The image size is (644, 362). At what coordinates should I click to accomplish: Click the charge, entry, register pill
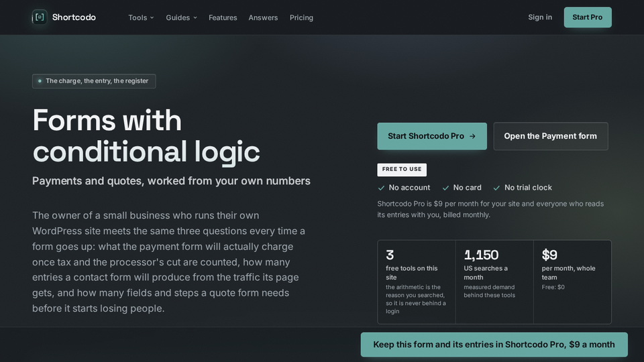(94, 81)
